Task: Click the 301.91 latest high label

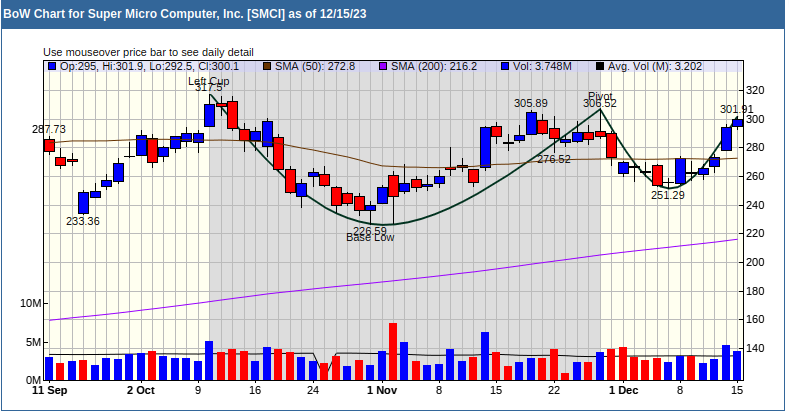Action: coord(737,109)
